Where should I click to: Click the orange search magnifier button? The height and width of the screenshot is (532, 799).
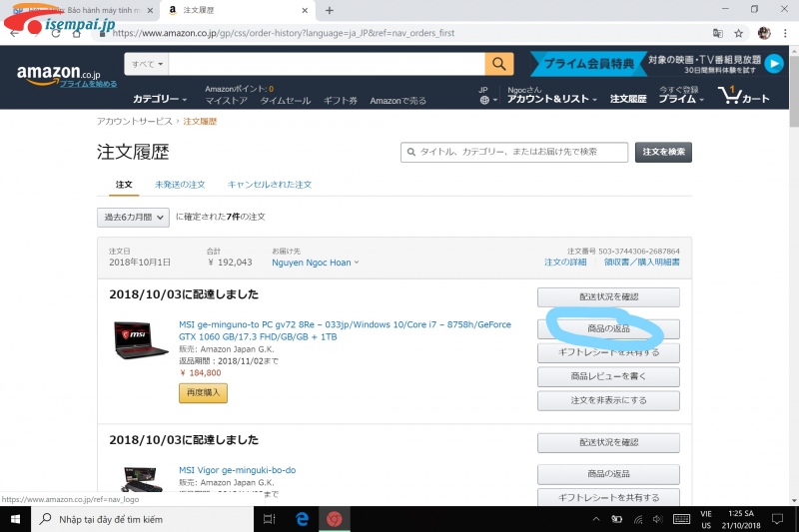click(498, 64)
